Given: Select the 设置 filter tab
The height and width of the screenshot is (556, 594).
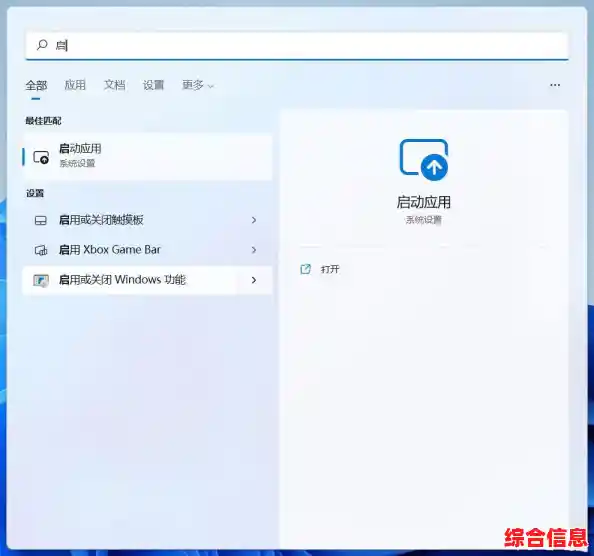Looking at the screenshot, I should point(153,85).
